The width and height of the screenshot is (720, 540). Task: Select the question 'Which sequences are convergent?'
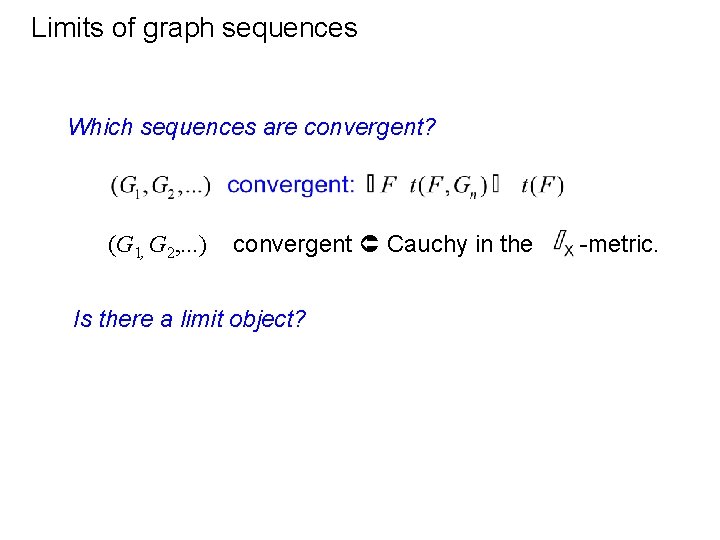pyautogui.click(x=252, y=127)
